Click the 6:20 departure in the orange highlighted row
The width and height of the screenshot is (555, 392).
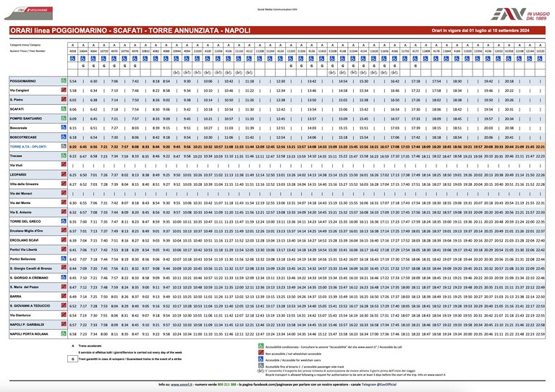point(73,147)
